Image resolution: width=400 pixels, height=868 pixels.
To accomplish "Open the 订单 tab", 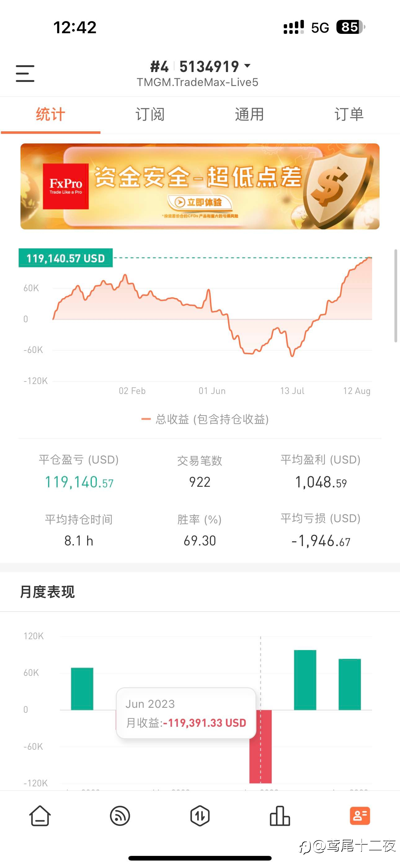I will 349,115.
